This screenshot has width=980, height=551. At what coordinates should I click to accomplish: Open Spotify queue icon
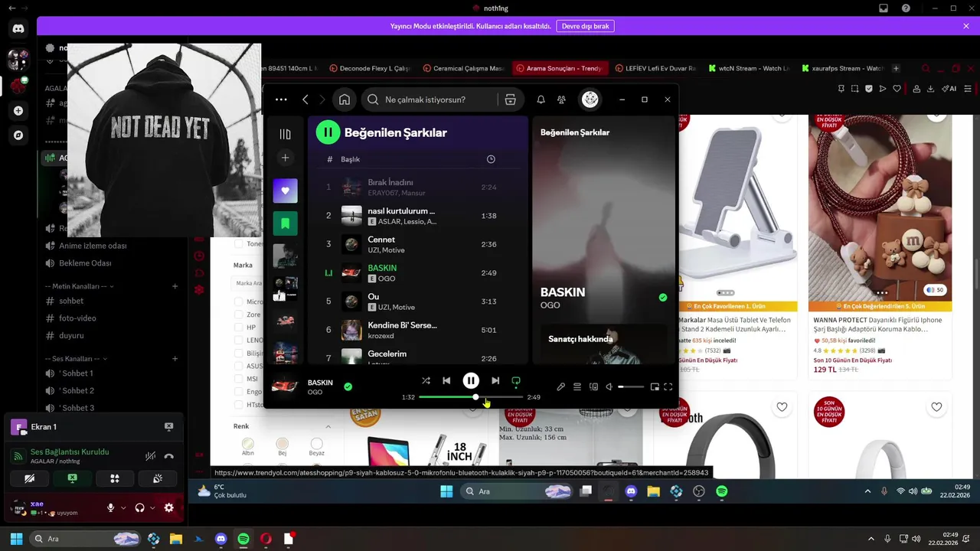pyautogui.click(x=577, y=387)
